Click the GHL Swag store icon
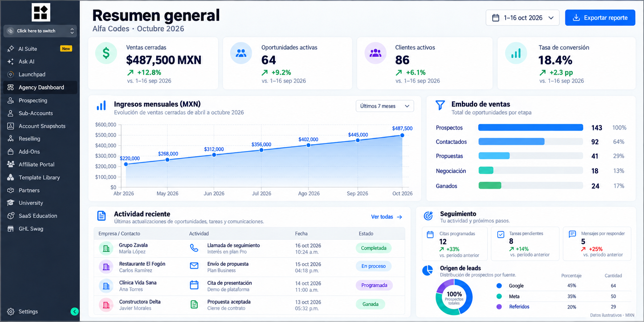 pyautogui.click(x=11, y=229)
